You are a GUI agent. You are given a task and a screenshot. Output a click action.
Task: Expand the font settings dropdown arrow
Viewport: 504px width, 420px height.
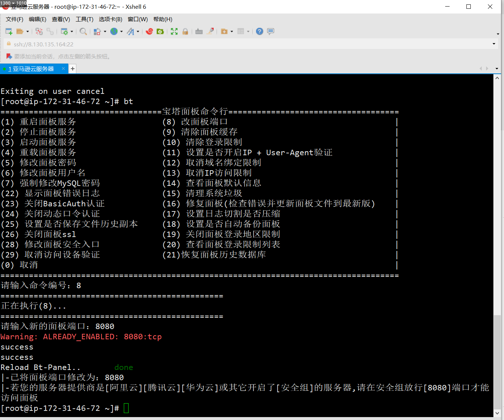[138, 31]
